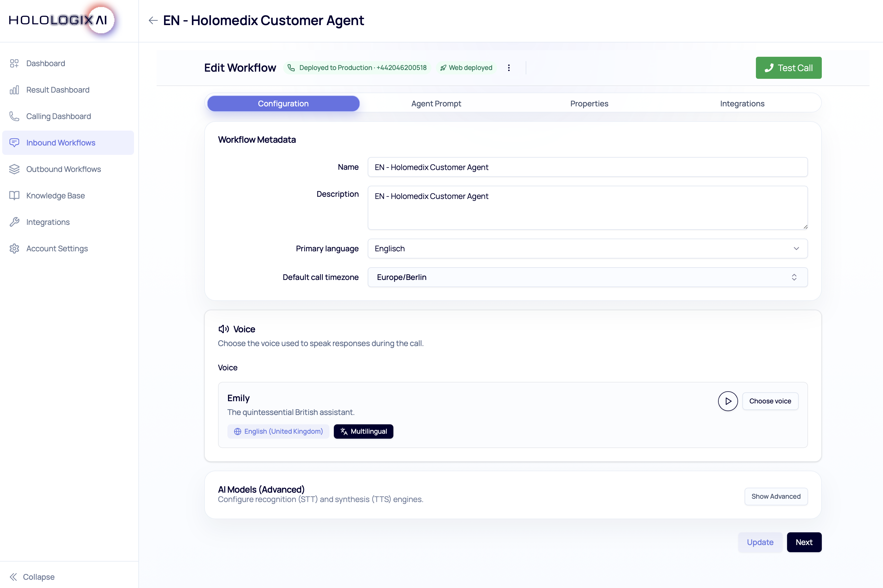Open the Agent Prompt tab
The image size is (883, 588).
pyautogui.click(x=436, y=104)
